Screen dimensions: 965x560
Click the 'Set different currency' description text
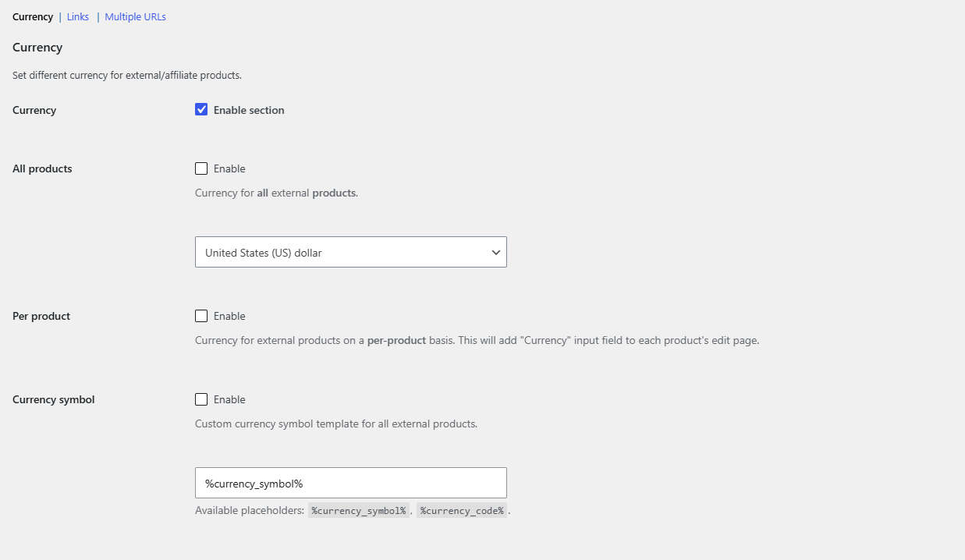127,76
